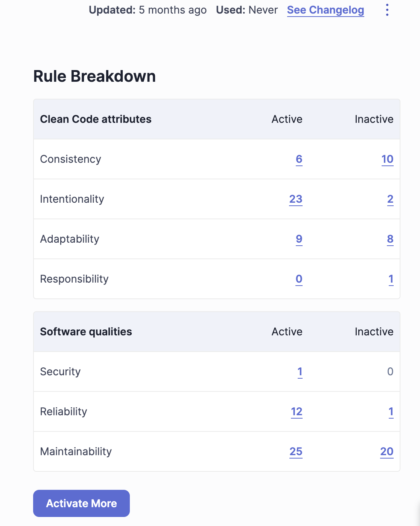Screen dimensions: 420x526
Task: View the 20 inactive Maintainability rules
Action: coord(387,451)
